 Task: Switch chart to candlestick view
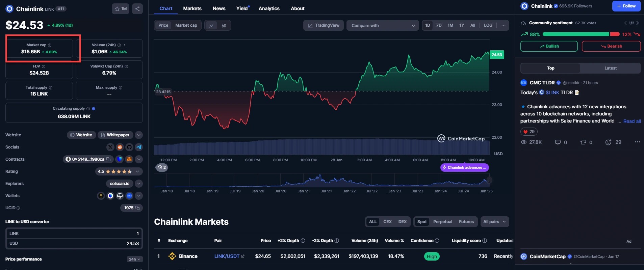click(x=224, y=26)
